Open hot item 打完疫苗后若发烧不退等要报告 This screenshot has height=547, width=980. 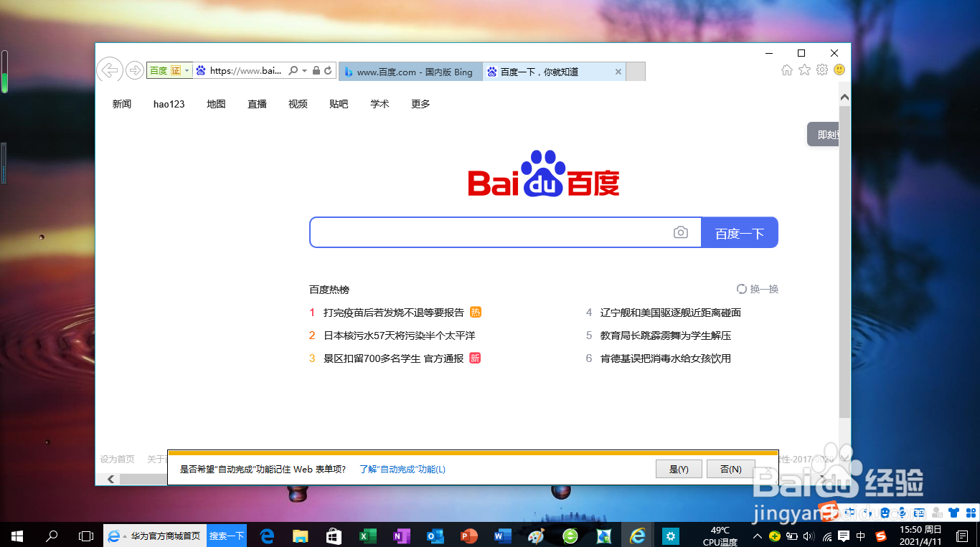(394, 313)
